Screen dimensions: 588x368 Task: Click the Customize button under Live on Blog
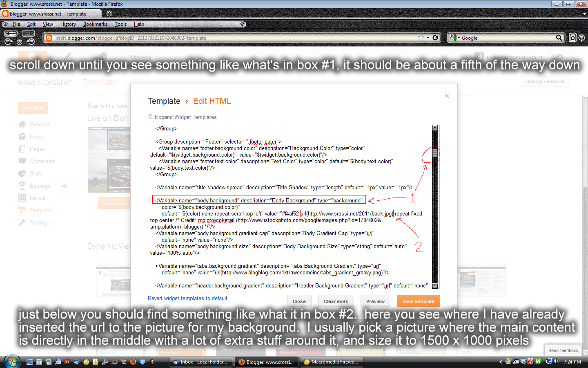point(116,203)
